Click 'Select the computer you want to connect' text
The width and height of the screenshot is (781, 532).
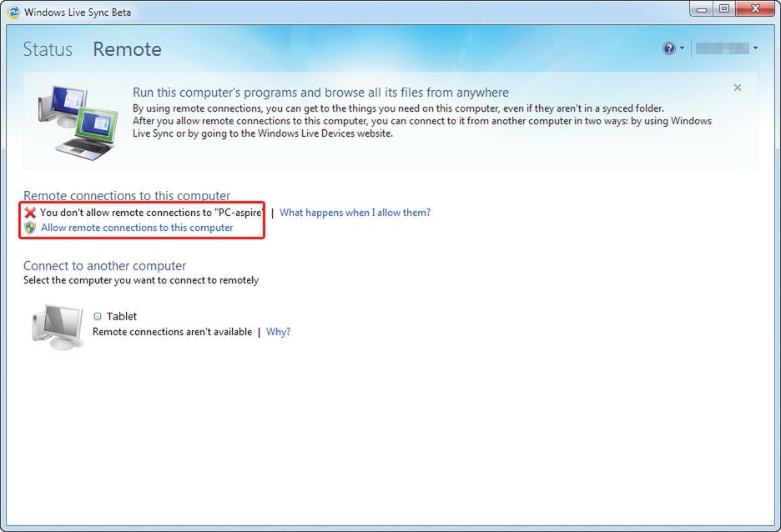click(x=141, y=280)
